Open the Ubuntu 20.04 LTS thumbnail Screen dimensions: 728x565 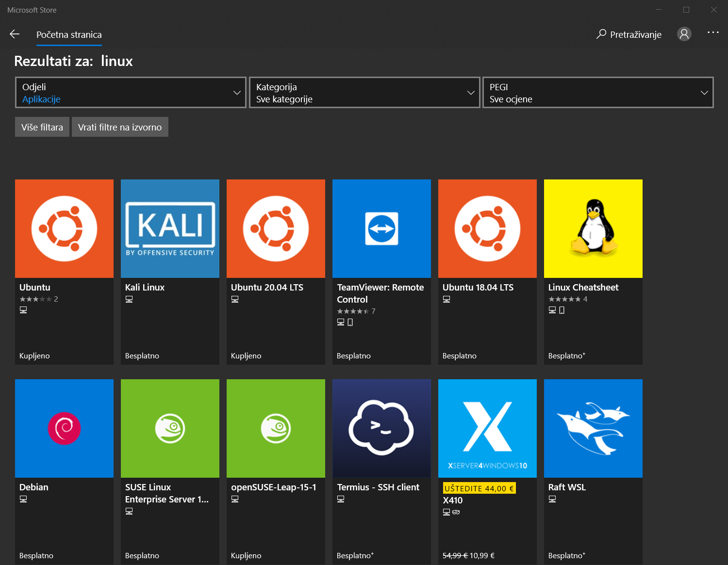276,229
